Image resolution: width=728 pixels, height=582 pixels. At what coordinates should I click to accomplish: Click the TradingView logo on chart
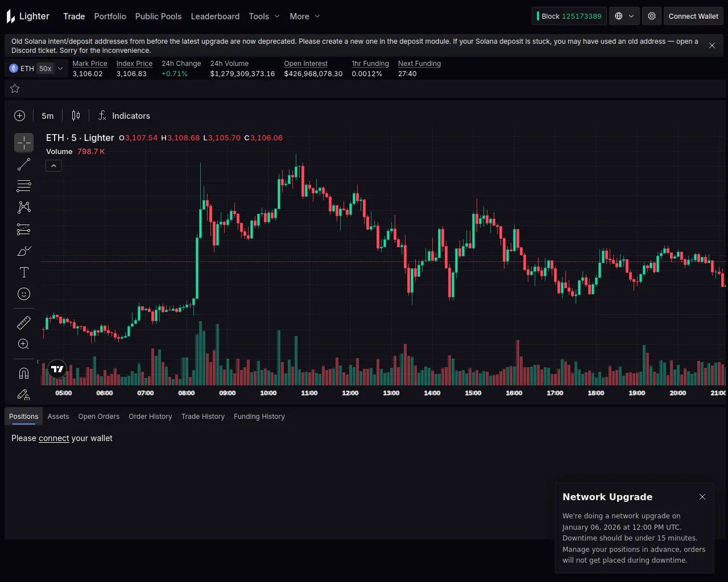[57, 369]
